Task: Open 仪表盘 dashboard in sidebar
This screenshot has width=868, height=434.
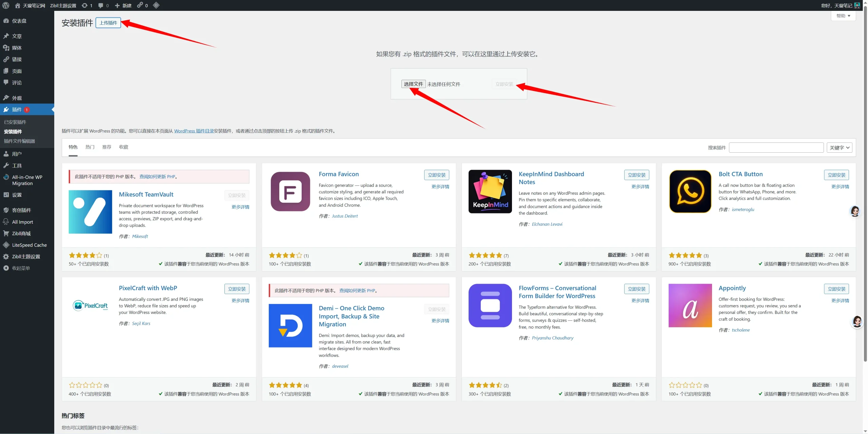Action: pyautogui.click(x=27, y=21)
